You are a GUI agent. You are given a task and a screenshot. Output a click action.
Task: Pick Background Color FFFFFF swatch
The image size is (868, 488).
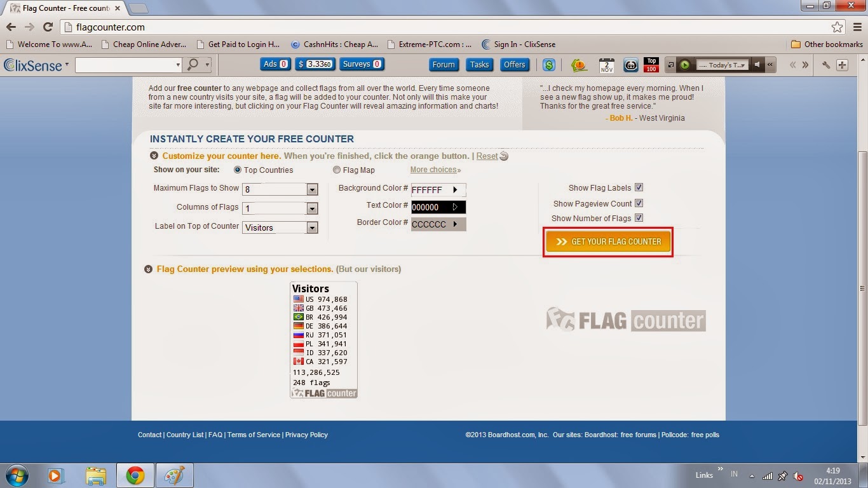438,190
